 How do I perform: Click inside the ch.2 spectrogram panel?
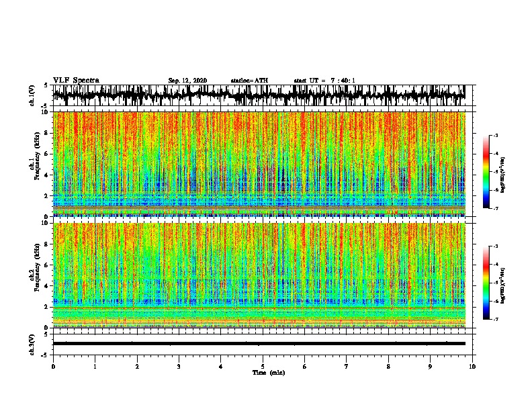point(259,275)
